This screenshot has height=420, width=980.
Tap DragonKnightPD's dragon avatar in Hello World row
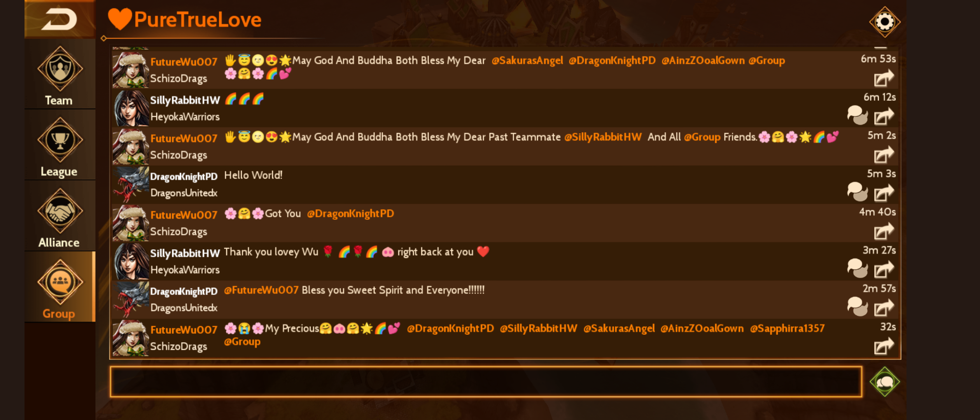pos(131,185)
